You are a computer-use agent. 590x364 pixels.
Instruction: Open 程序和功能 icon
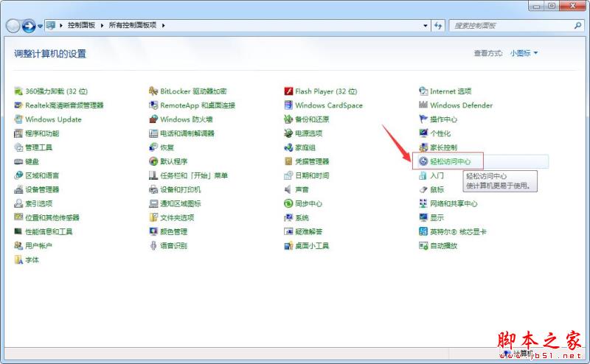(18, 133)
